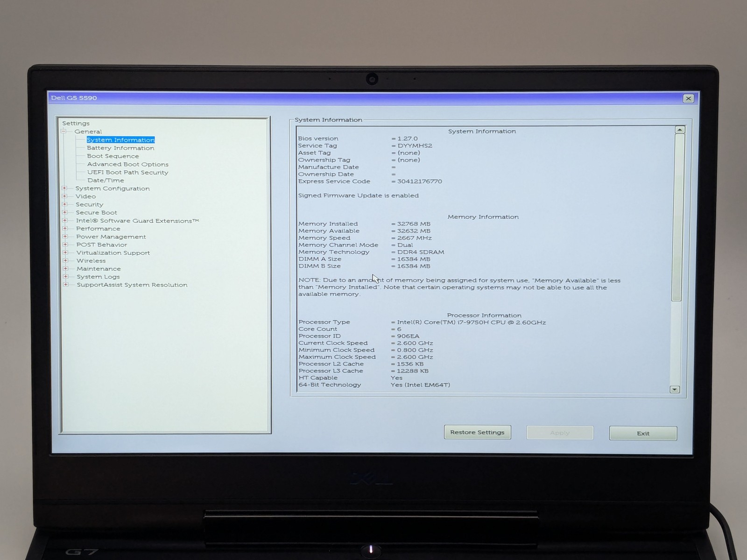This screenshot has width=747, height=560.
Task: Select SupportAssist System Resolution label
Action: point(132,285)
